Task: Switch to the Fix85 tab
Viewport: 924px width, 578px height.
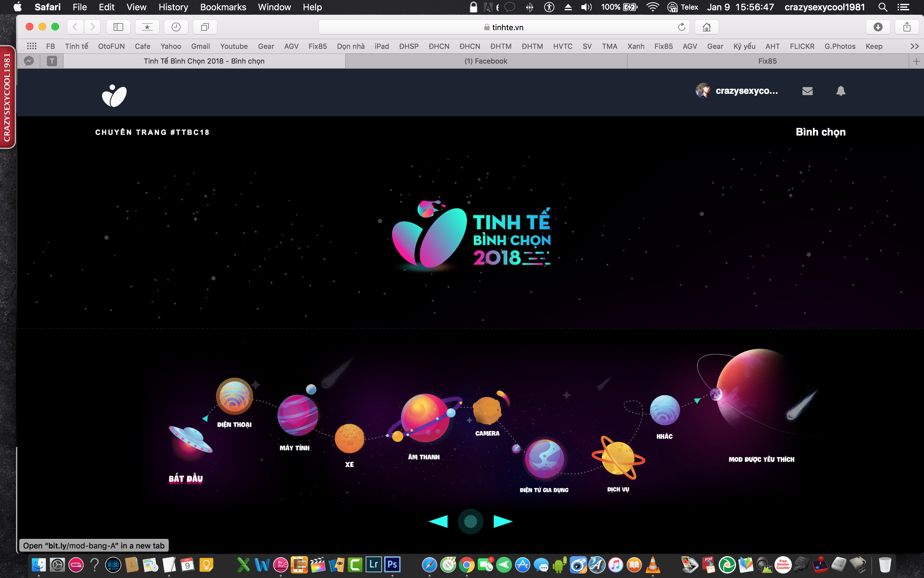Action: 767,61
